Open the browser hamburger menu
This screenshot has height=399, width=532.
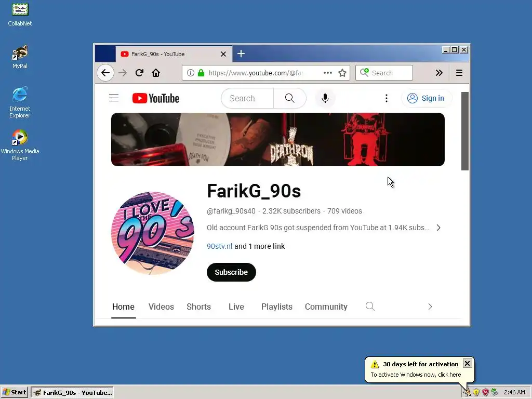[459, 73]
